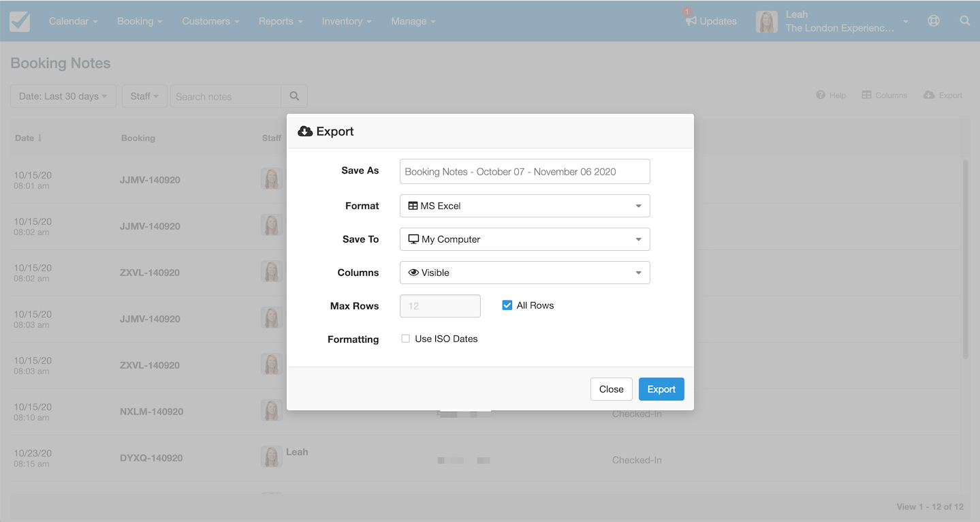Viewport: 980px width, 522px height.
Task: Open the Columns Visible dropdown
Action: point(524,273)
